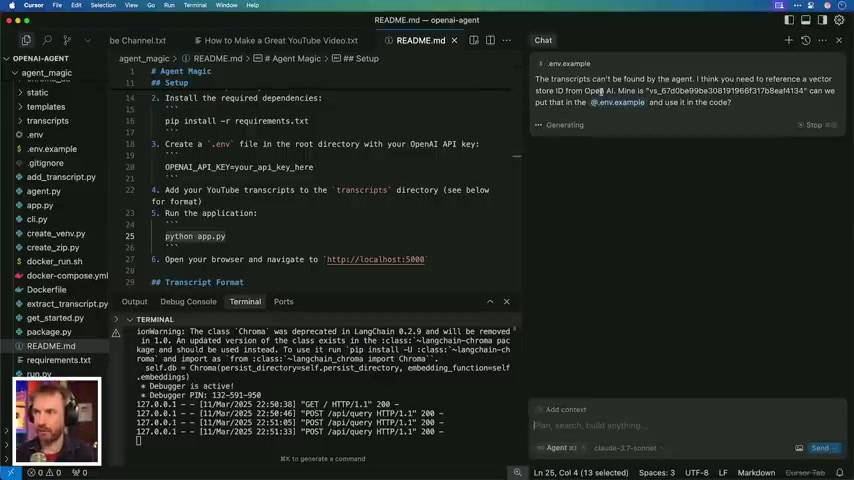Image resolution: width=854 pixels, height=480 pixels.
Task: Open the chat panel's more options
Action: (822, 40)
